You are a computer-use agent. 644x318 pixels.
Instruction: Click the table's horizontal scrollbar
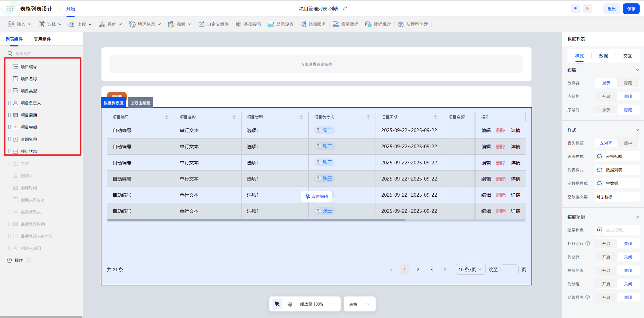click(x=256, y=220)
